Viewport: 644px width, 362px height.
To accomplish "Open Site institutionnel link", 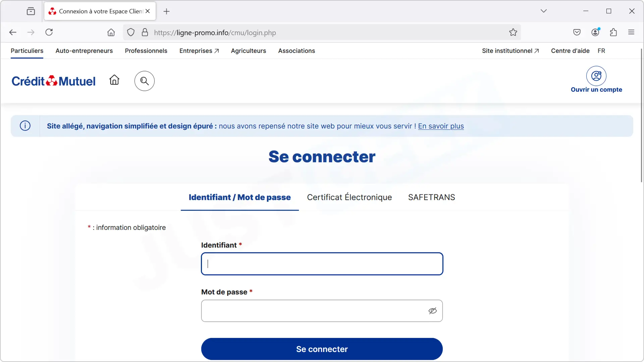I will tap(511, 51).
